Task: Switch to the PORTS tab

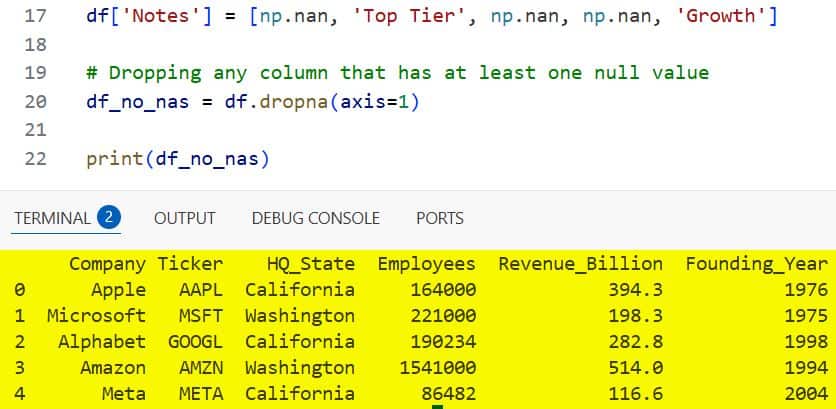Action: [x=440, y=218]
